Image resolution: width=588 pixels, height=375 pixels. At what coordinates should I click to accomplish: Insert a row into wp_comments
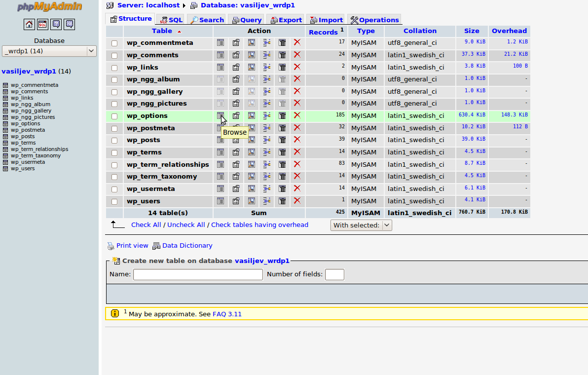[267, 55]
